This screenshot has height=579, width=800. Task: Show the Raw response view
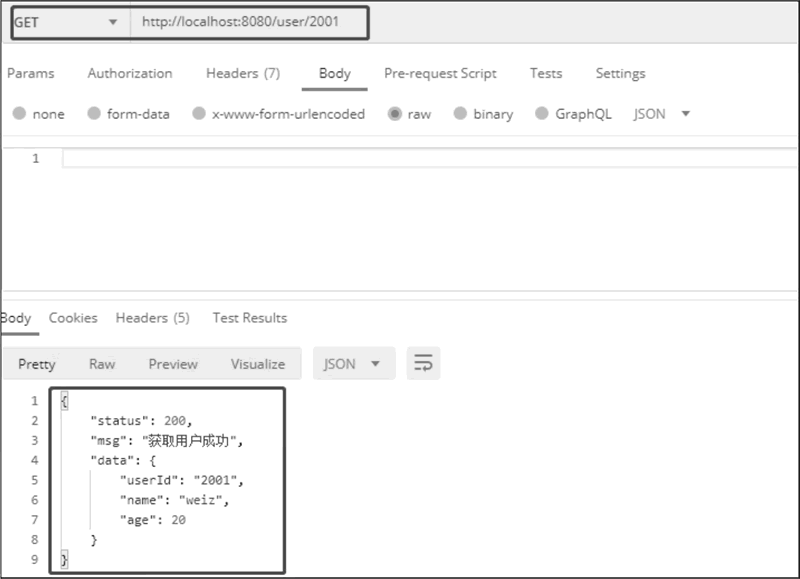pyautogui.click(x=102, y=364)
